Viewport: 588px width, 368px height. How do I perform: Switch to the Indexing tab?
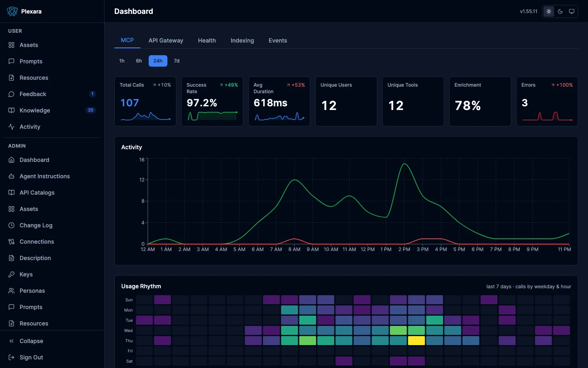point(242,40)
